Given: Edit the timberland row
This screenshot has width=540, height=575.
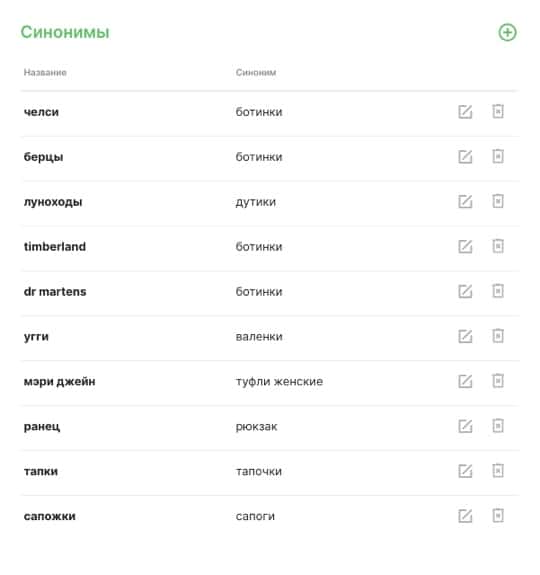Looking at the screenshot, I should pos(465,246).
